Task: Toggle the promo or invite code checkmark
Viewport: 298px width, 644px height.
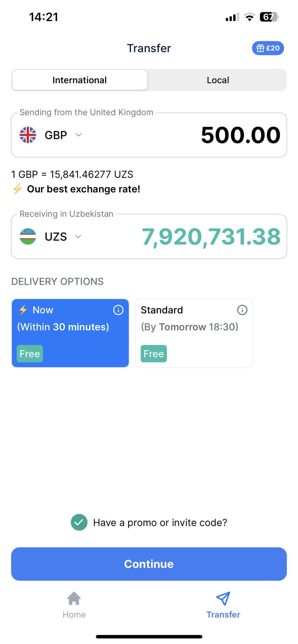Action: (79, 522)
